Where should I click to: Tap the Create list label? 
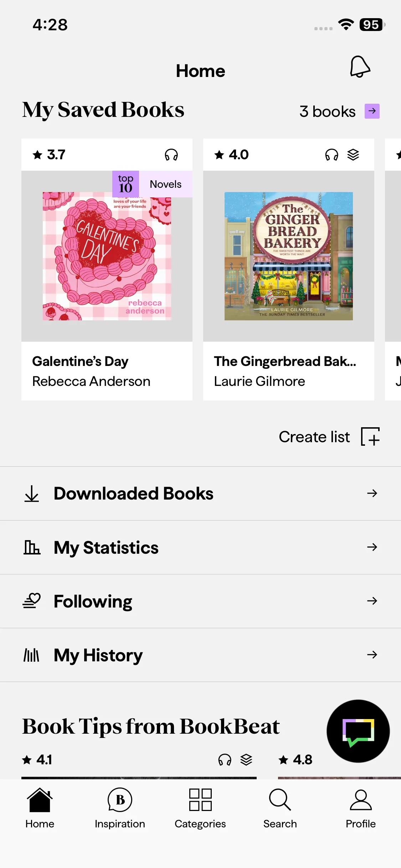click(314, 437)
